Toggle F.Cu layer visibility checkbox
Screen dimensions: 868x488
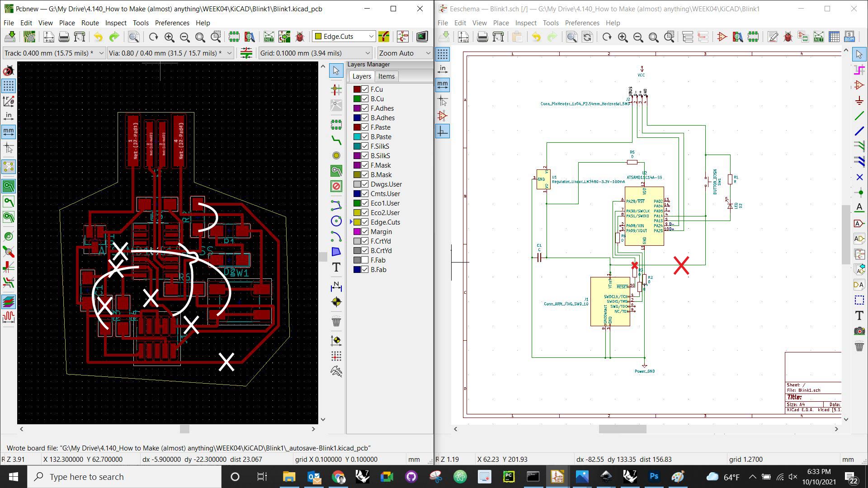click(x=365, y=89)
